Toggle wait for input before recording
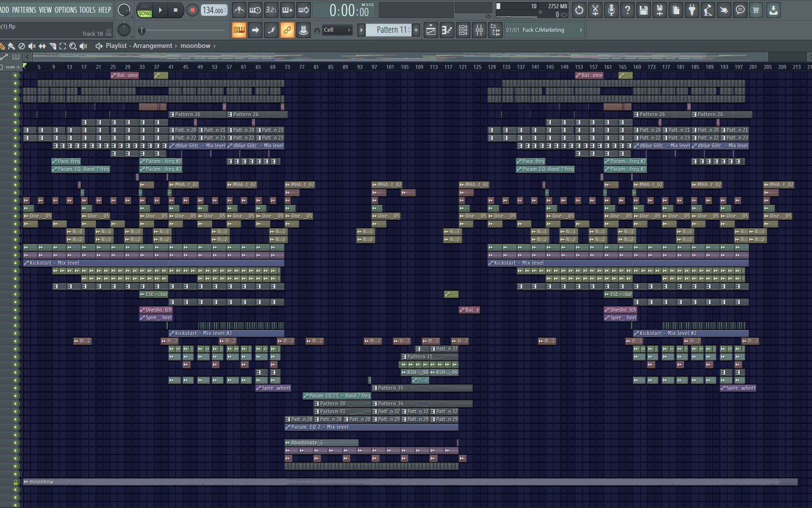812x508 pixels. [255, 10]
